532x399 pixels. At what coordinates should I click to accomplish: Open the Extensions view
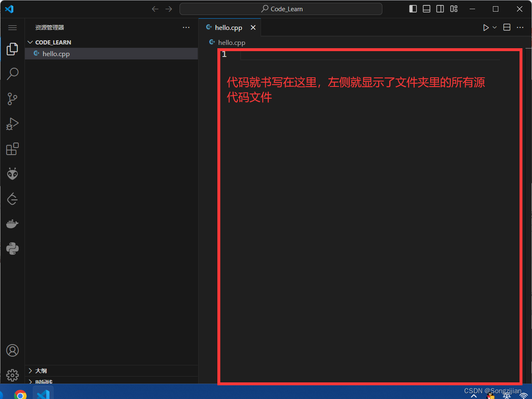pos(12,149)
